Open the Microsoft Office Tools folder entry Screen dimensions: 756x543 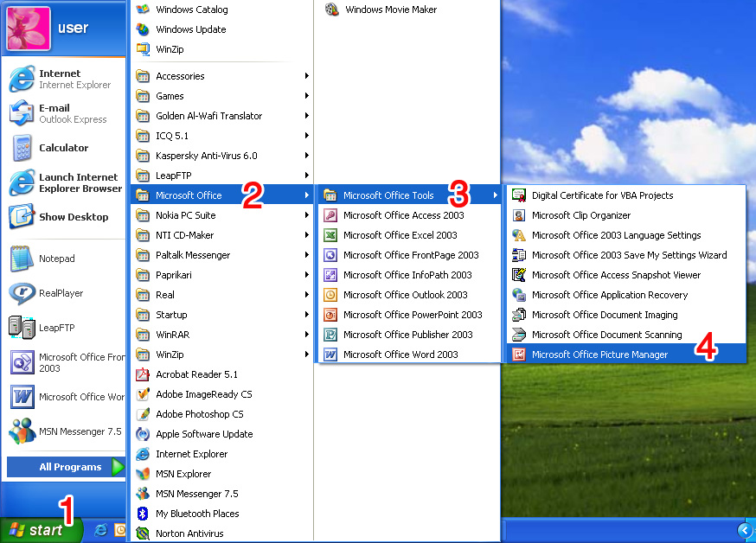(x=409, y=195)
